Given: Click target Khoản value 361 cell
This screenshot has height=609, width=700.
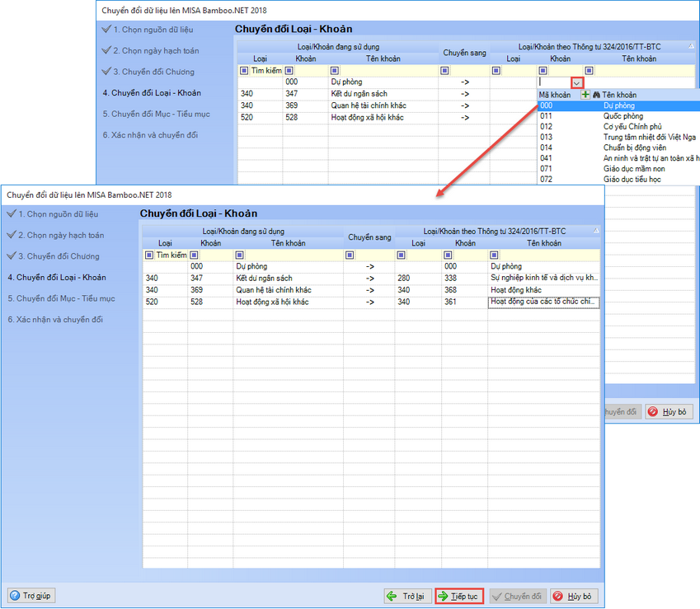Looking at the screenshot, I should point(464,302).
